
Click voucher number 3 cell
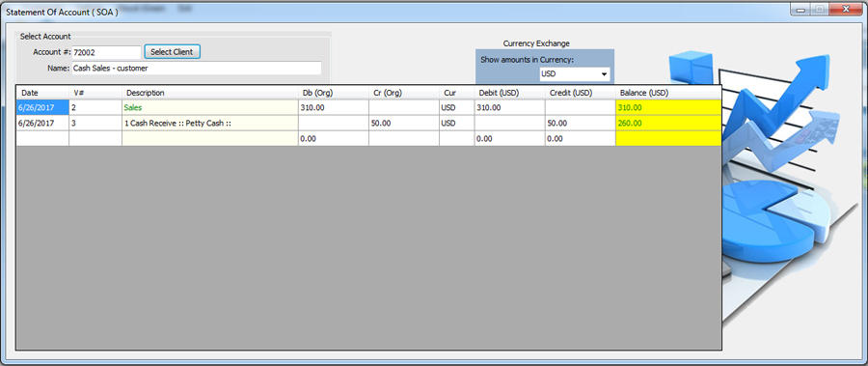(95, 123)
